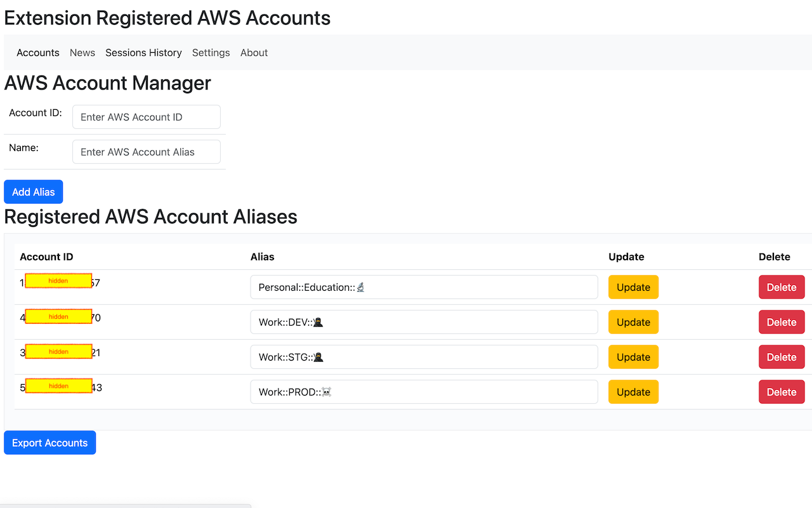Click the Enter AWS Account ID field
This screenshot has width=812, height=508.
[146, 117]
